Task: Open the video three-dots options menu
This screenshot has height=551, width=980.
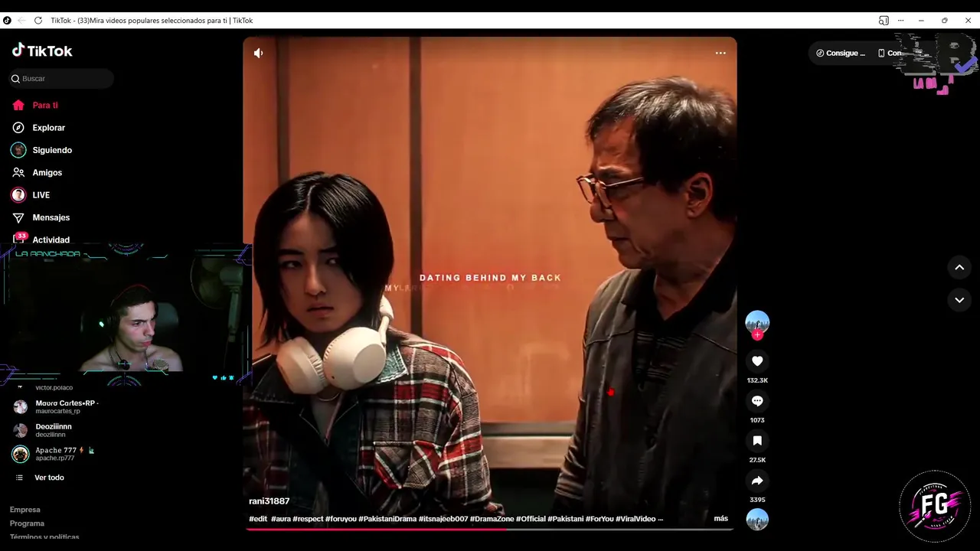Action: click(720, 53)
